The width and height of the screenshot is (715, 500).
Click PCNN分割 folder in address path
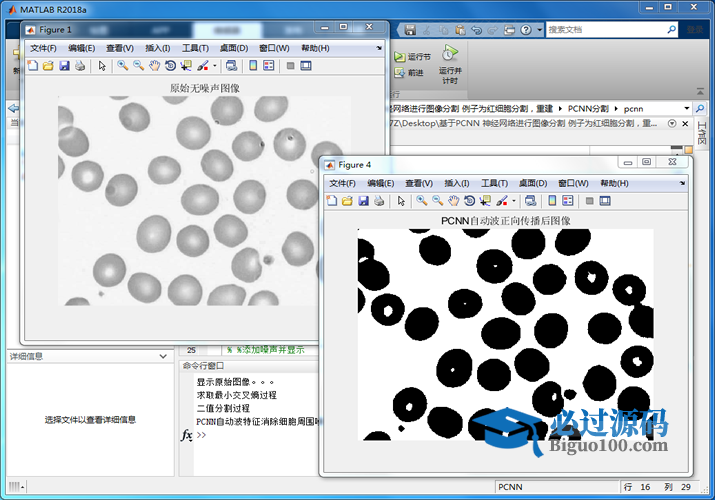[x=588, y=108]
